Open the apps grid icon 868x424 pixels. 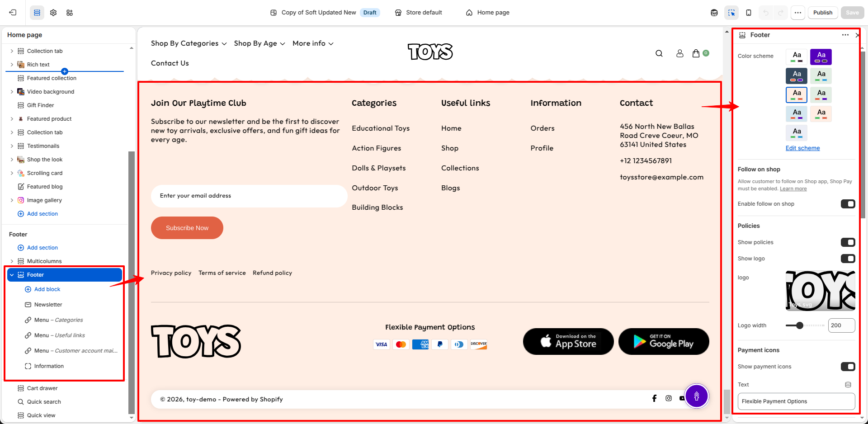(70, 13)
